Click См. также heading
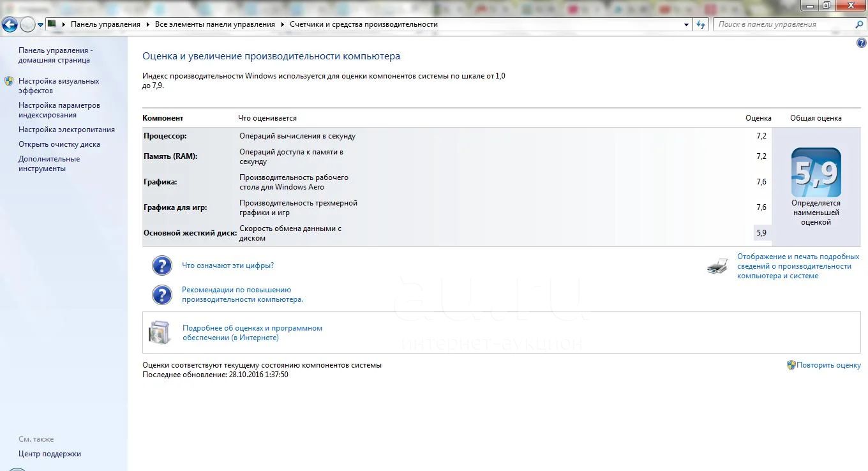Screen dimensions: 868x471 (36, 439)
